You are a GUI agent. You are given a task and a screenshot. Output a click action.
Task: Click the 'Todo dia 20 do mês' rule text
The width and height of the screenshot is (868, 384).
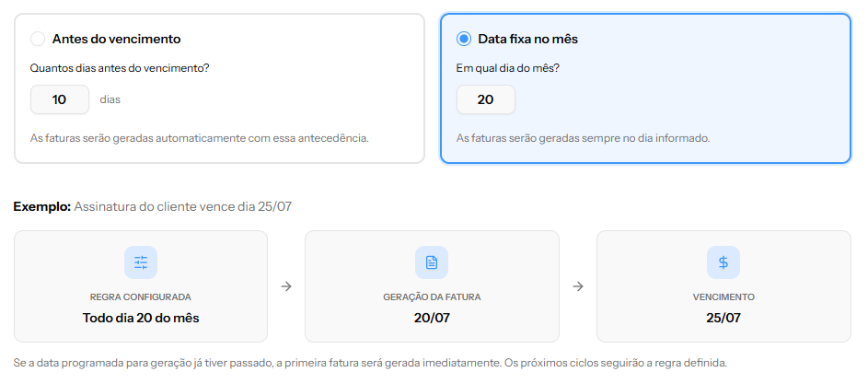click(x=141, y=318)
